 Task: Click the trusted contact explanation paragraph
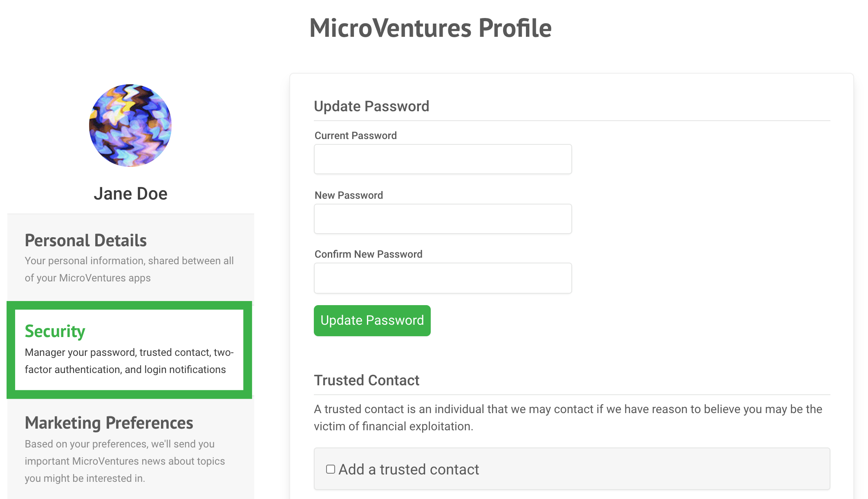point(568,418)
